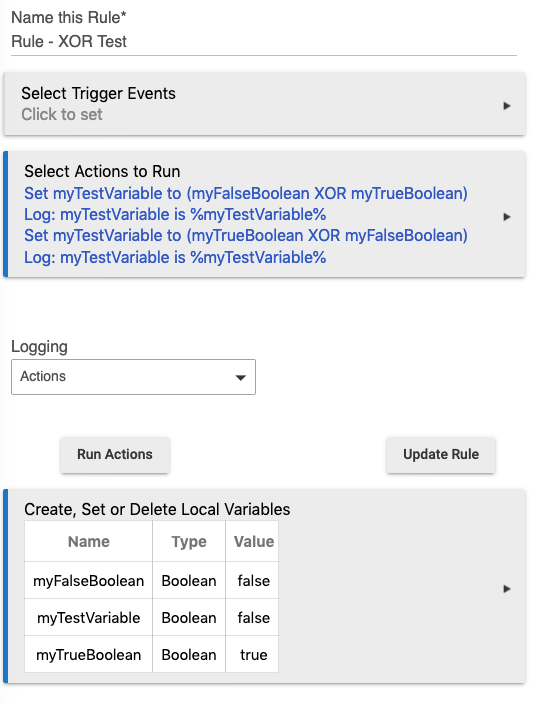Click the 'Click to set' trigger text
Screen dimensions: 536x704
click(x=62, y=114)
